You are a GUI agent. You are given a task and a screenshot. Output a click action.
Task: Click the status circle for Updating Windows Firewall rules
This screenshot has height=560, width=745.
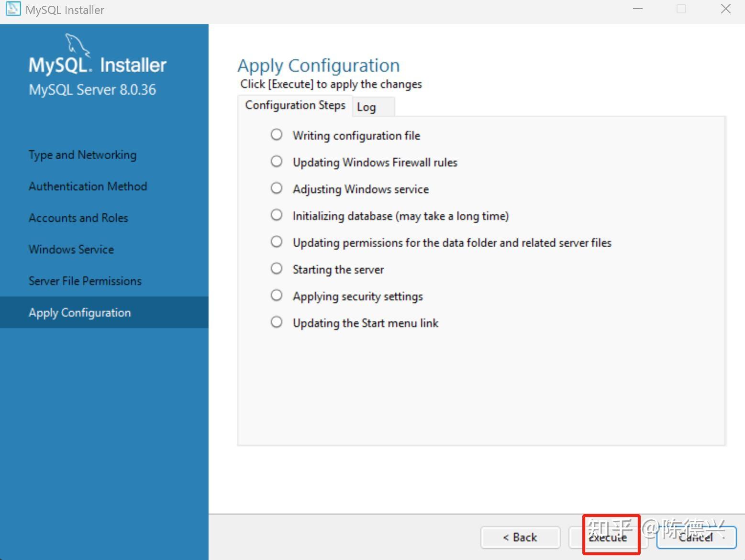pyautogui.click(x=277, y=162)
